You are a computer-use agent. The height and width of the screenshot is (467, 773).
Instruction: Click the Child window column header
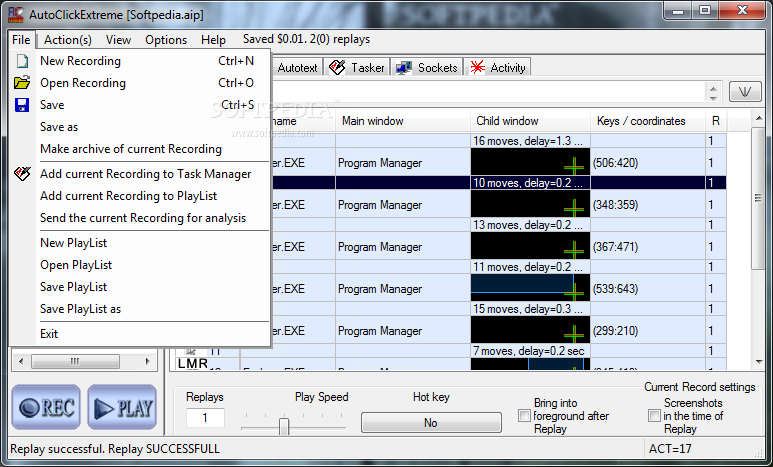click(x=530, y=121)
